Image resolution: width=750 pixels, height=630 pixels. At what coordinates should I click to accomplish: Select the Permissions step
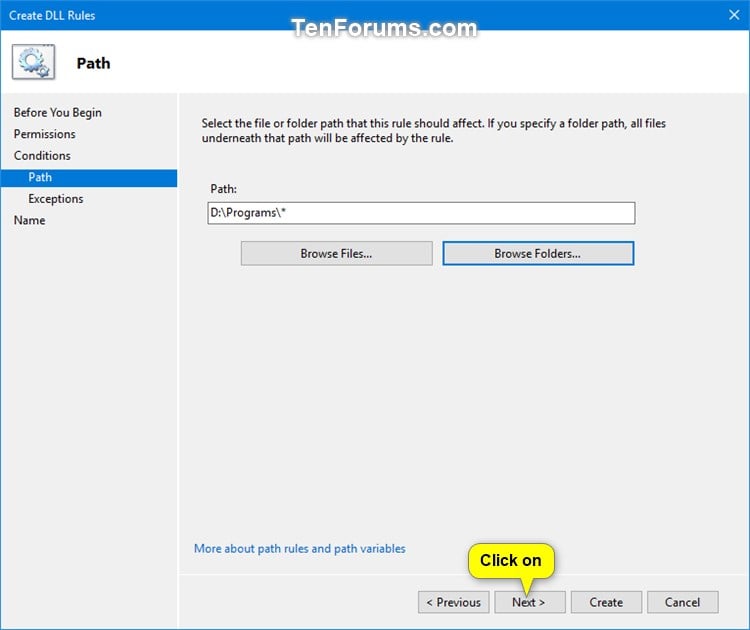click(x=44, y=134)
